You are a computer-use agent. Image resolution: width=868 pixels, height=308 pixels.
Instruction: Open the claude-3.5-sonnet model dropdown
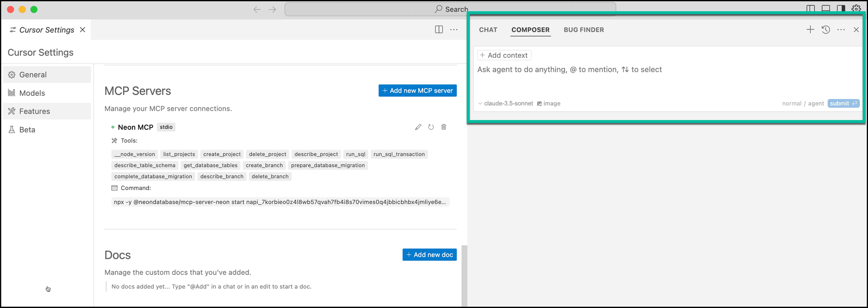point(505,104)
